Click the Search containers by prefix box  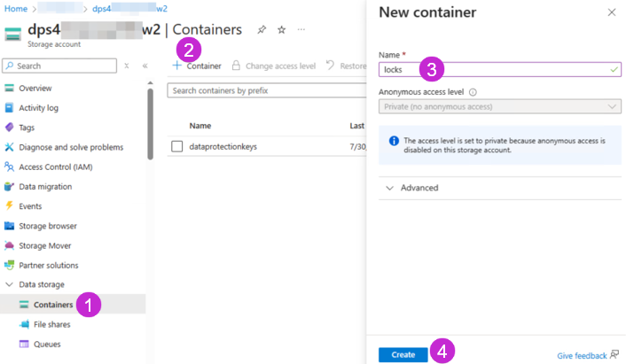pos(266,90)
